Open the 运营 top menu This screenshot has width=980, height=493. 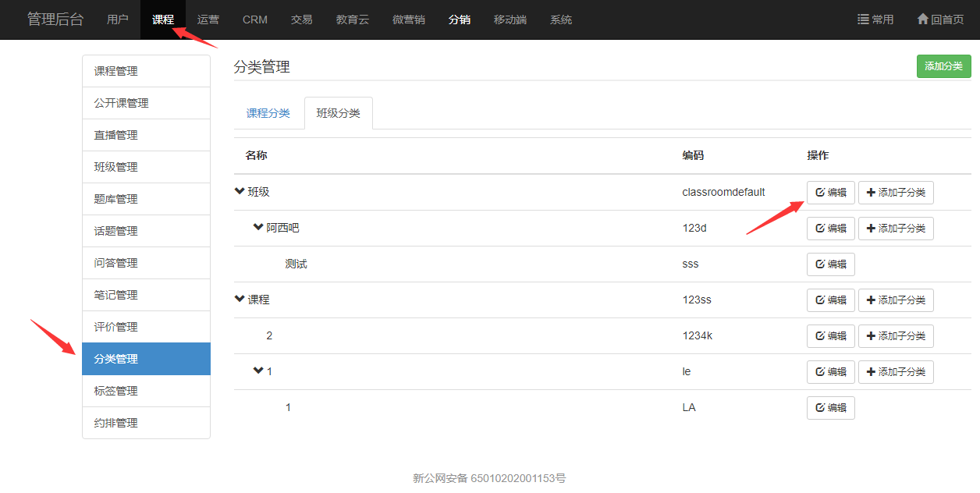pos(208,20)
